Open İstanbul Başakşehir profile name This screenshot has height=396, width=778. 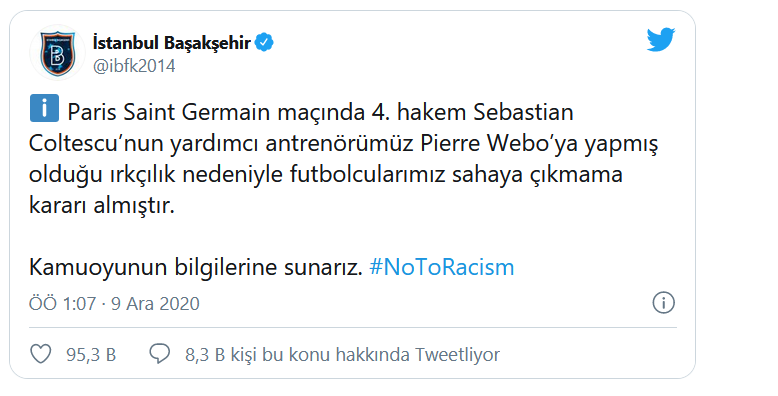172,43
